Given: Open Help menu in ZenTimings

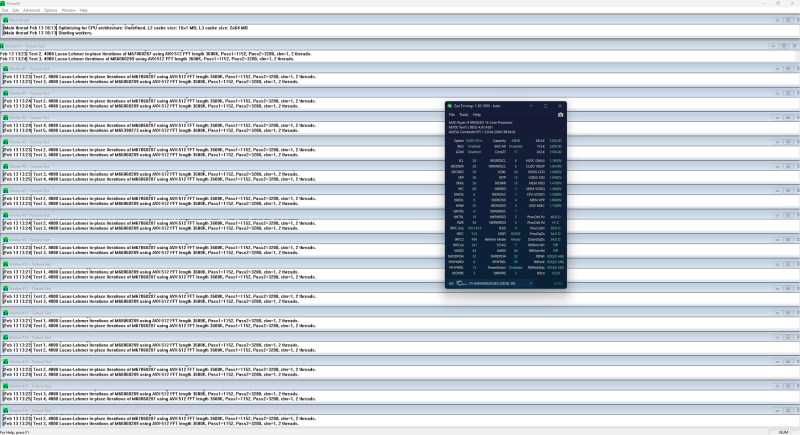Looking at the screenshot, I should coord(477,115).
